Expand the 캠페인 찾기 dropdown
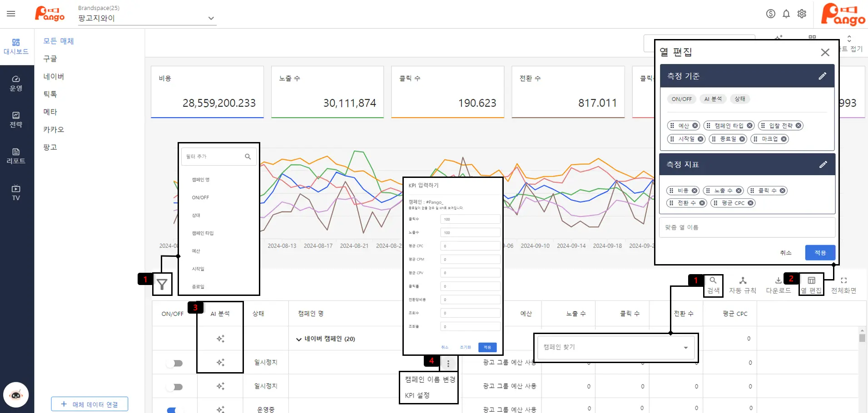The width and height of the screenshot is (868, 413). 685,348
